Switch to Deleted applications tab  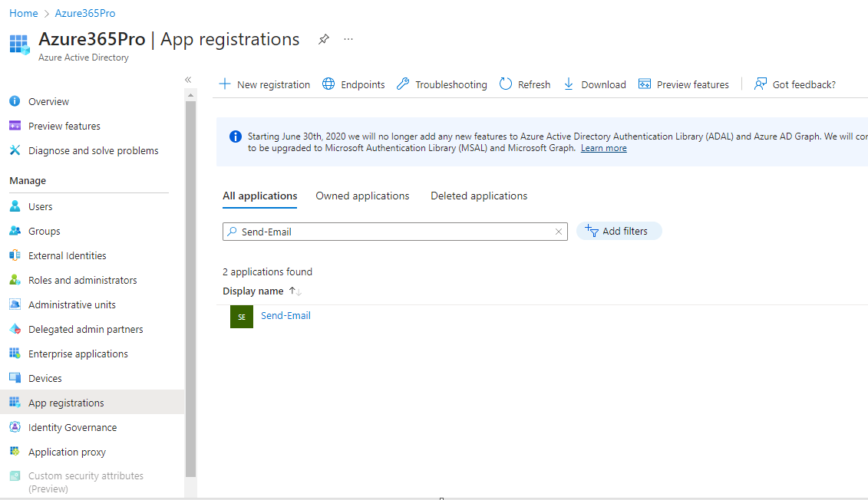coord(479,196)
